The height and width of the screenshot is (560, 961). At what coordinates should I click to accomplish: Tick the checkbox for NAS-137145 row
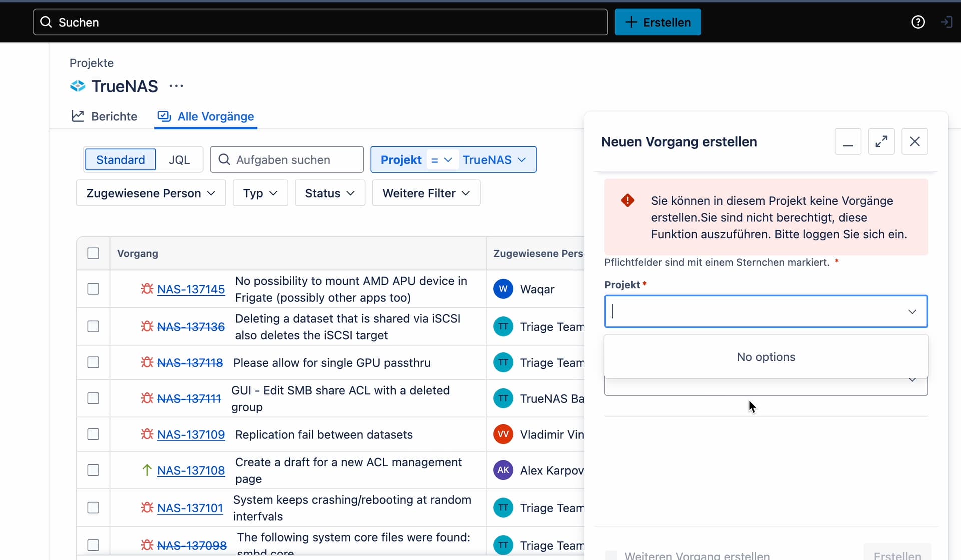[93, 289]
